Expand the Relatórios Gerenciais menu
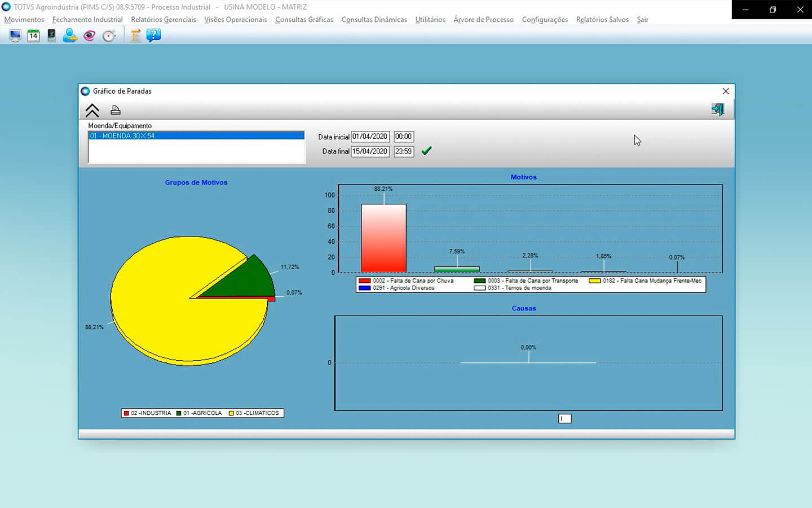The width and height of the screenshot is (812, 508). tap(164, 20)
